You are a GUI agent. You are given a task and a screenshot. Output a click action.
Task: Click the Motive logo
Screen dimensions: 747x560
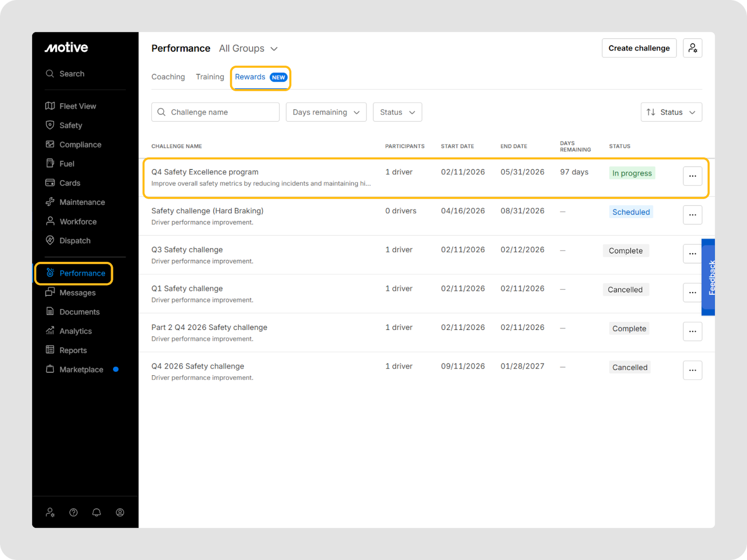[66, 48]
